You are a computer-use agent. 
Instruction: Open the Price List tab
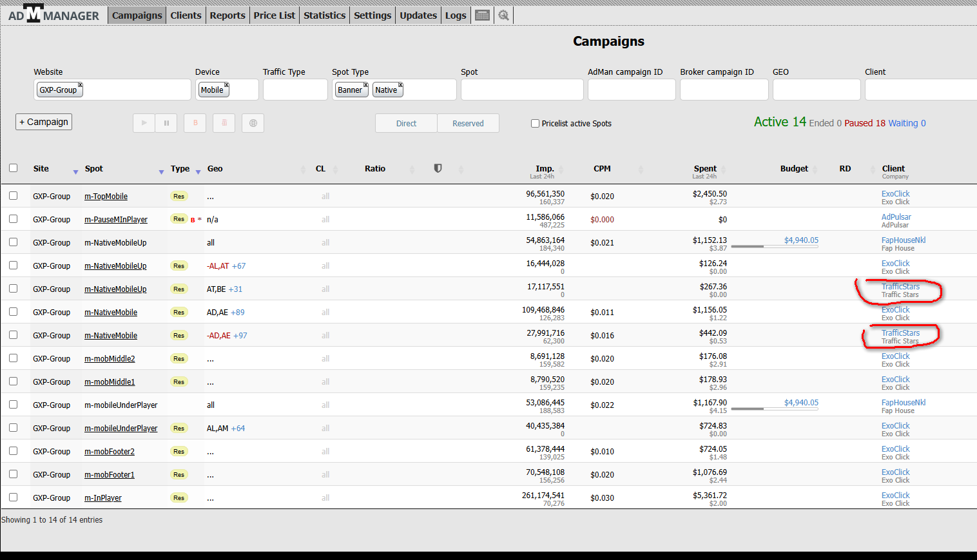coord(274,15)
